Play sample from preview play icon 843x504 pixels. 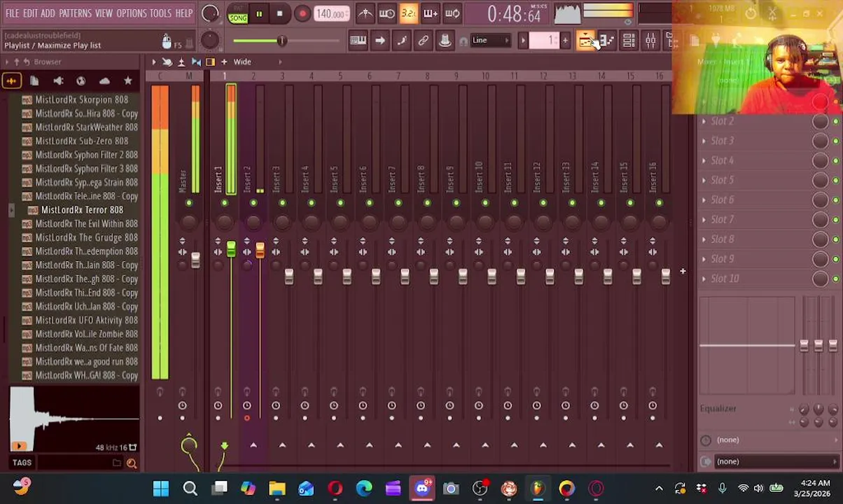(19, 446)
